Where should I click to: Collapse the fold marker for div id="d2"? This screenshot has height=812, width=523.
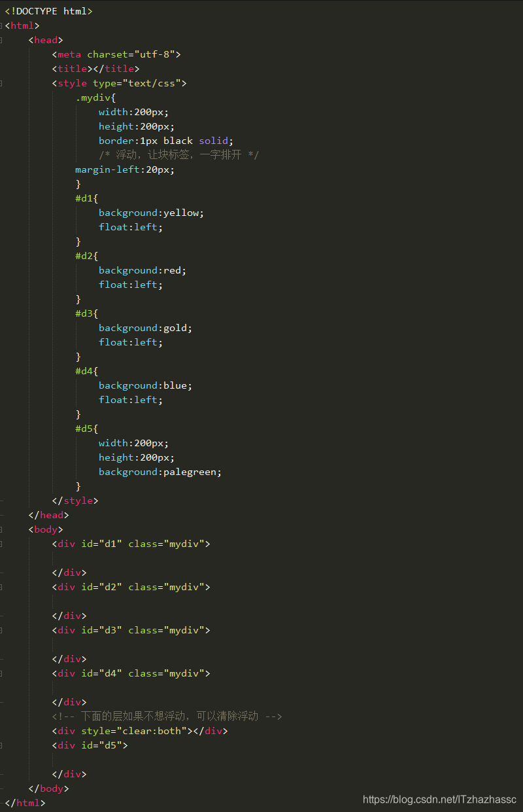click(x=1, y=587)
